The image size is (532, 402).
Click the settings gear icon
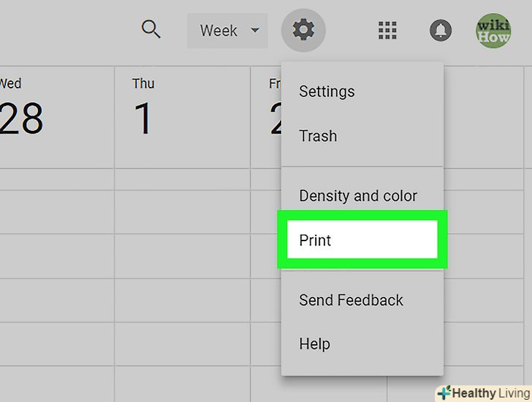(x=303, y=31)
